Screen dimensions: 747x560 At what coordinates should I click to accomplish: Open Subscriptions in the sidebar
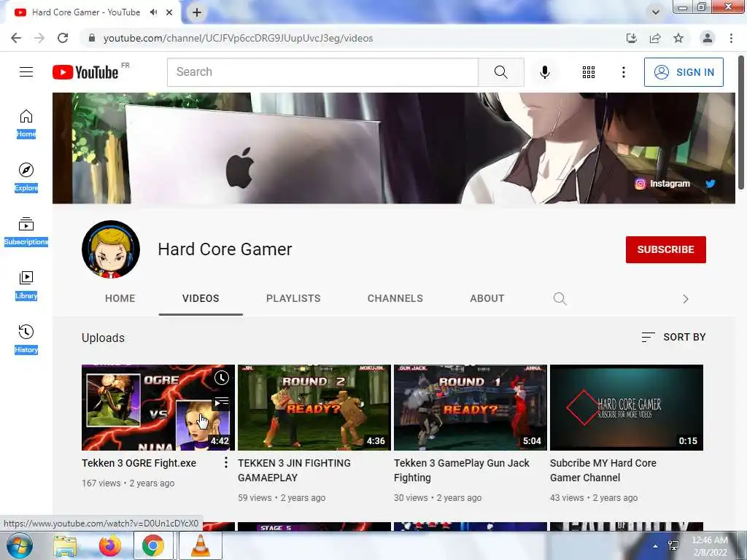(x=26, y=231)
